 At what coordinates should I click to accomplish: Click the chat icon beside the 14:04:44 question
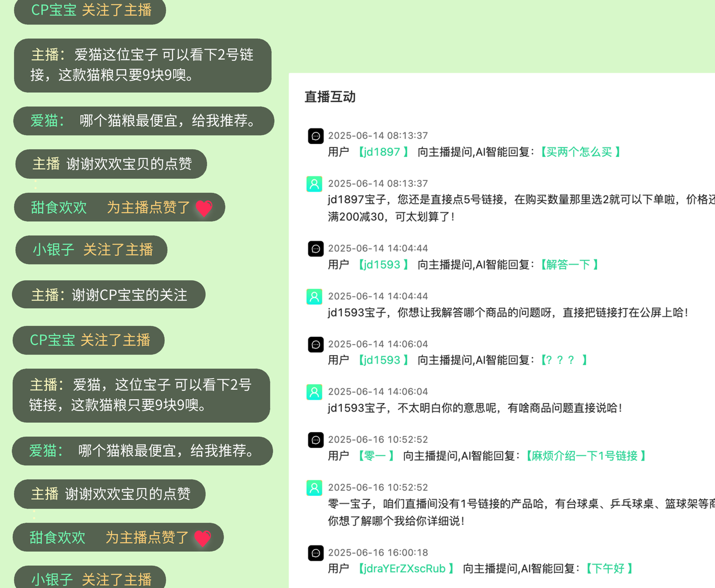pyautogui.click(x=316, y=248)
